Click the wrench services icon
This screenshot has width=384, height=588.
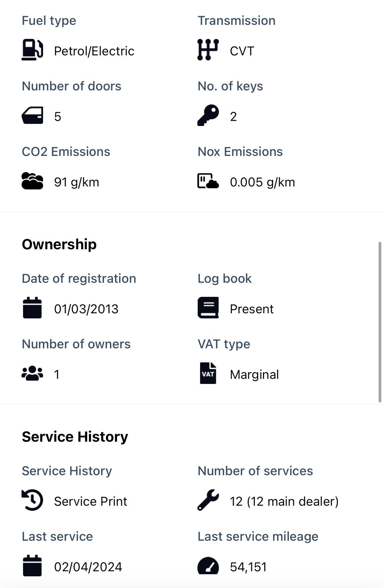[208, 500]
